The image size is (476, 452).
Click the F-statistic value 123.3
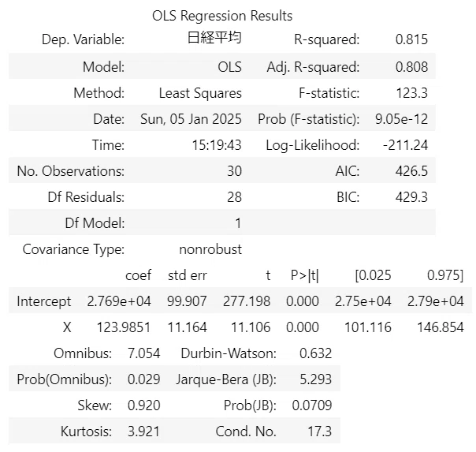[x=411, y=93]
